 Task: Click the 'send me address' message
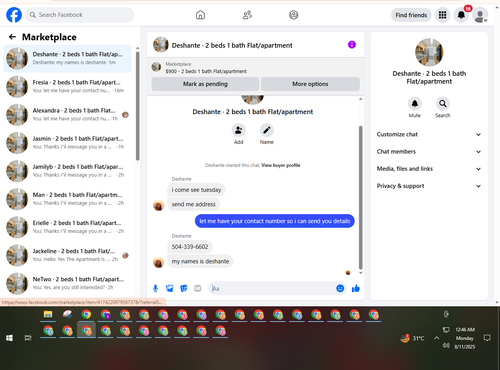(x=194, y=204)
